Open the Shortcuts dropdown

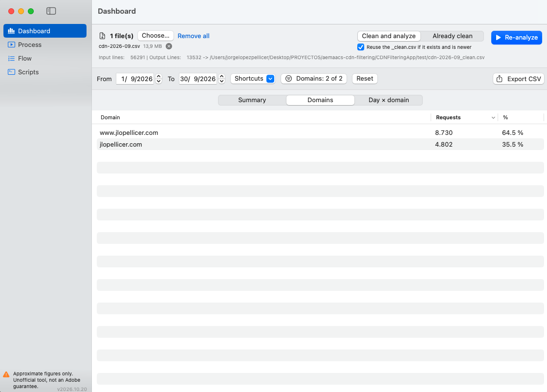253,79
